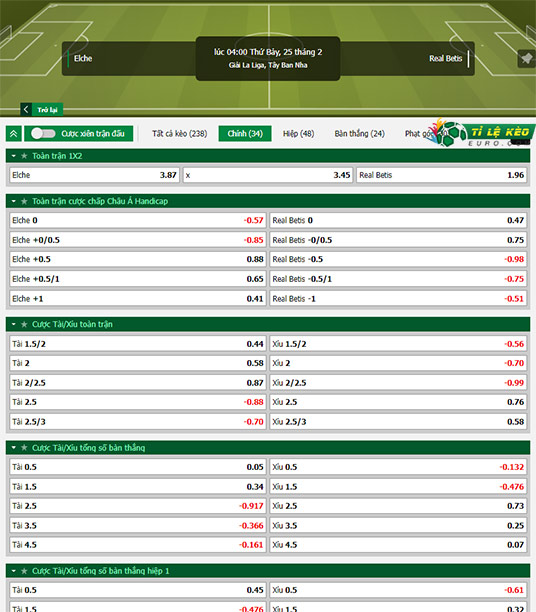Collapse the Toàn trận cược chấp Châu Á Handicap section
The width and height of the screenshot is (536, 612).
[x=14, y=201]
